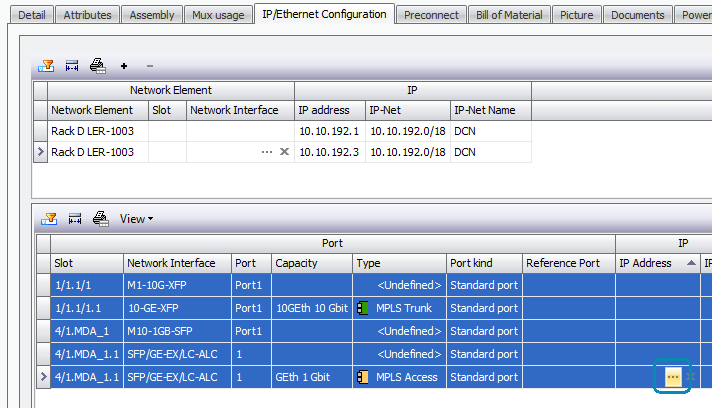The height and width of the screenshot is (408, 712).
Task: Clear Network Interface with X in 10.10.192.3 row
Action: point(284,152)
